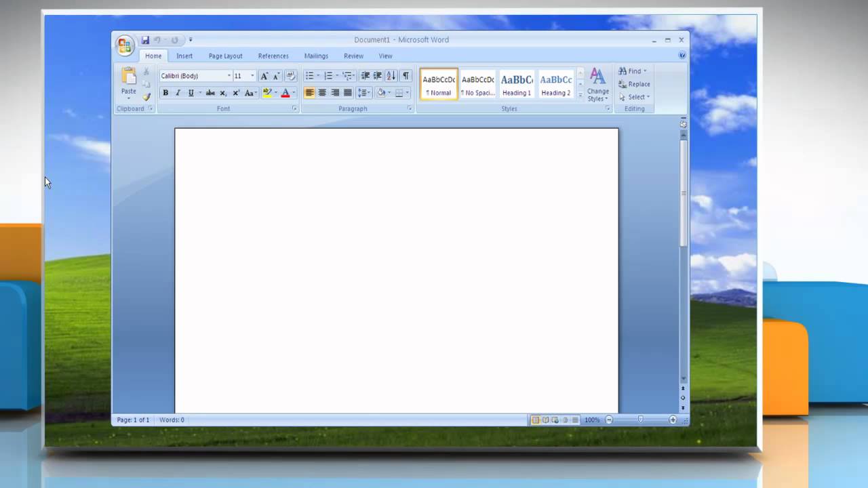The height and width of the screenshot is (488, 868).
Task: Open the Select dropdown in Editing group
Action: pyautogui.click(x=634, y=97)
